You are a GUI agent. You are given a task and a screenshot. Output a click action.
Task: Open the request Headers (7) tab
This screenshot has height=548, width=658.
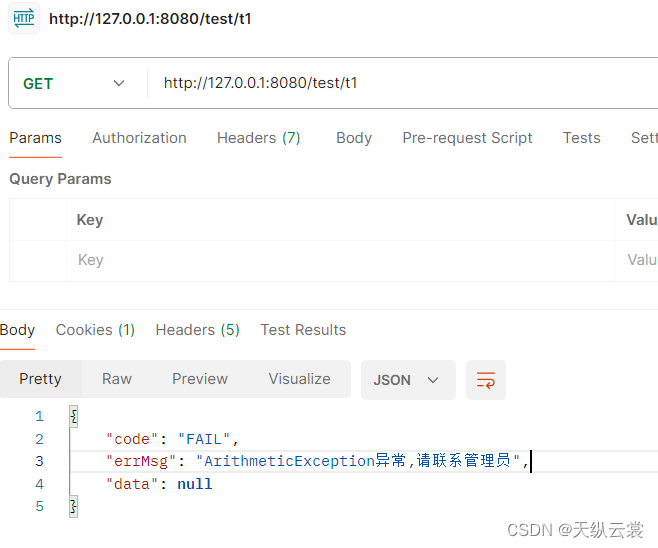pyautogui.click(x=258, y=138)
